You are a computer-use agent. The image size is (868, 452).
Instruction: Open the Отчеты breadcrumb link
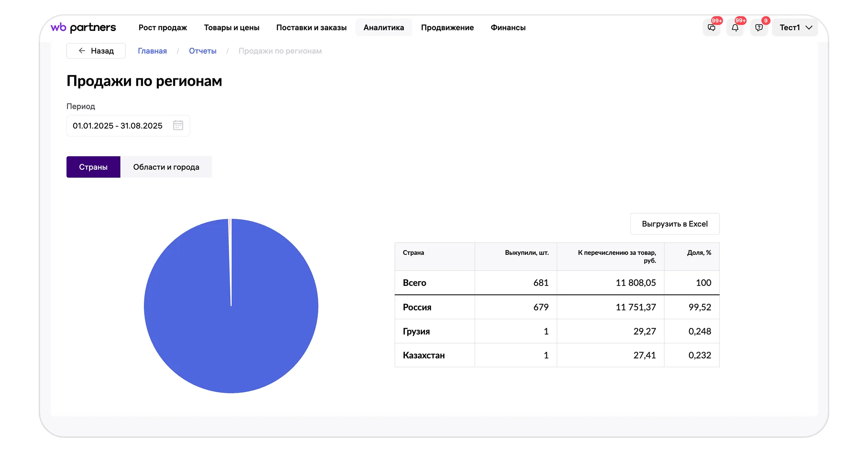pos(202,51)
